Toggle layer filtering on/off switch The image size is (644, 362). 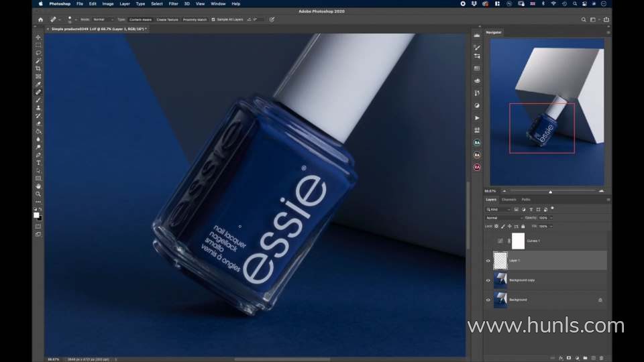[552, 208]
